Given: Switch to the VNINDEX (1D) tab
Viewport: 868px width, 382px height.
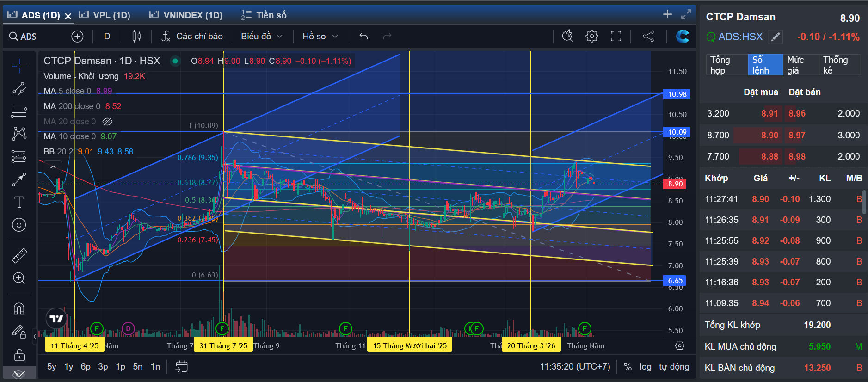Looking at the screenshot, I should click(x=186, y=15).
